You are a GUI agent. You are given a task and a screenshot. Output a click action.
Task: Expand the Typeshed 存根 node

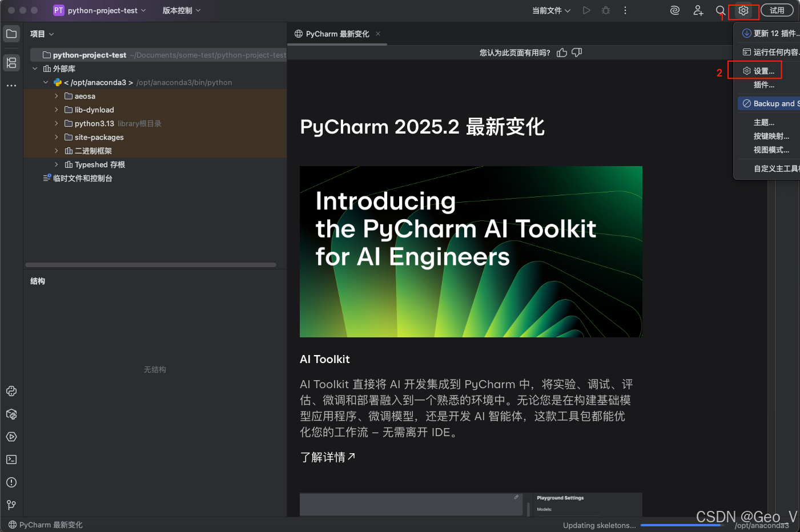(56, 164)
